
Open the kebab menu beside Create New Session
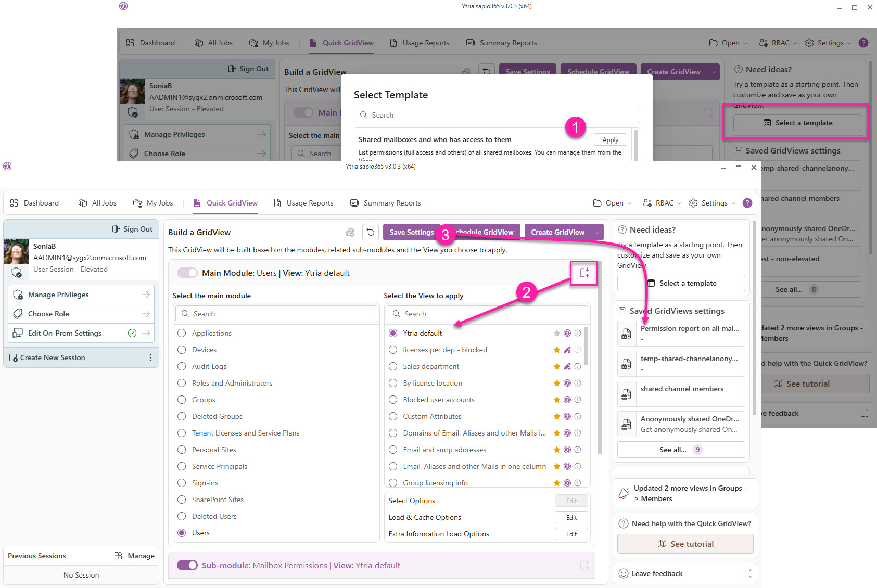tap(150, 358)
